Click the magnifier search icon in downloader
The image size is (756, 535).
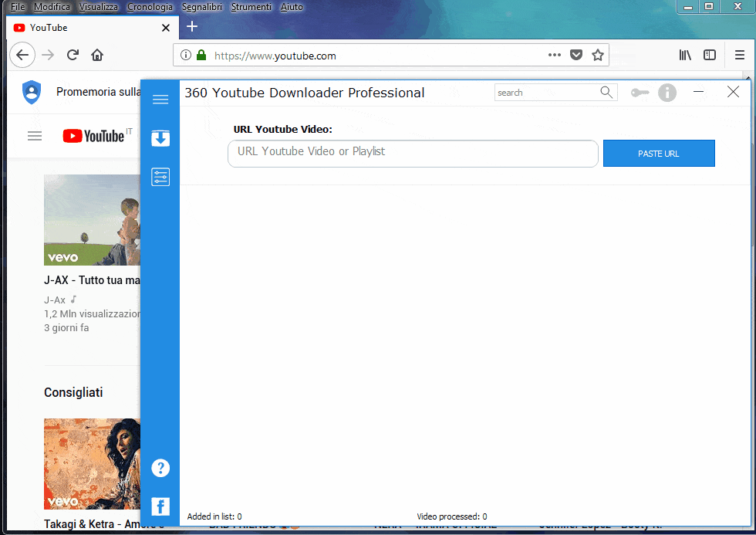click(x=606, y=92)
